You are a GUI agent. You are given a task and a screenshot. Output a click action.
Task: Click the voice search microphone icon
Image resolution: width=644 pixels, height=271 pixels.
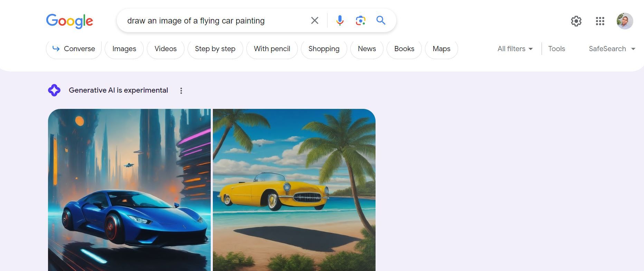(x=340, y=20)
